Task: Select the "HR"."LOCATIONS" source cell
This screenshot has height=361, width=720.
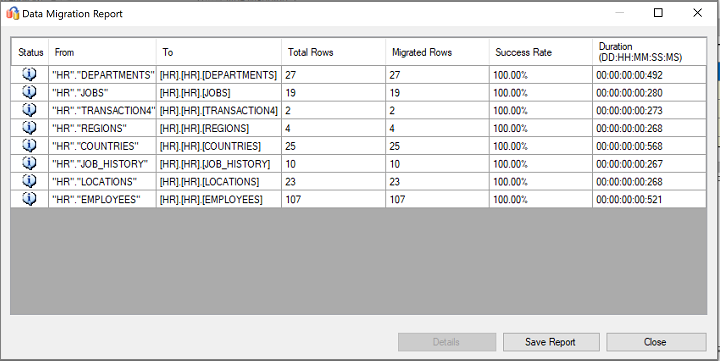Action: pyautogui.click(x=102, y=182)
